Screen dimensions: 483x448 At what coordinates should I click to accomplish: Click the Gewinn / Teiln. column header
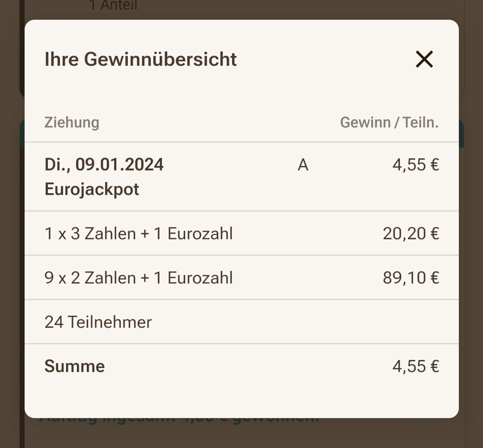click(390, 123)
